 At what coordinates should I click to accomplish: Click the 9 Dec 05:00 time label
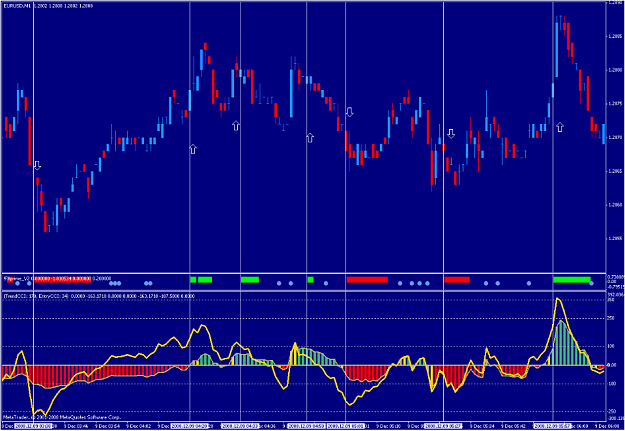coord(388,426)
